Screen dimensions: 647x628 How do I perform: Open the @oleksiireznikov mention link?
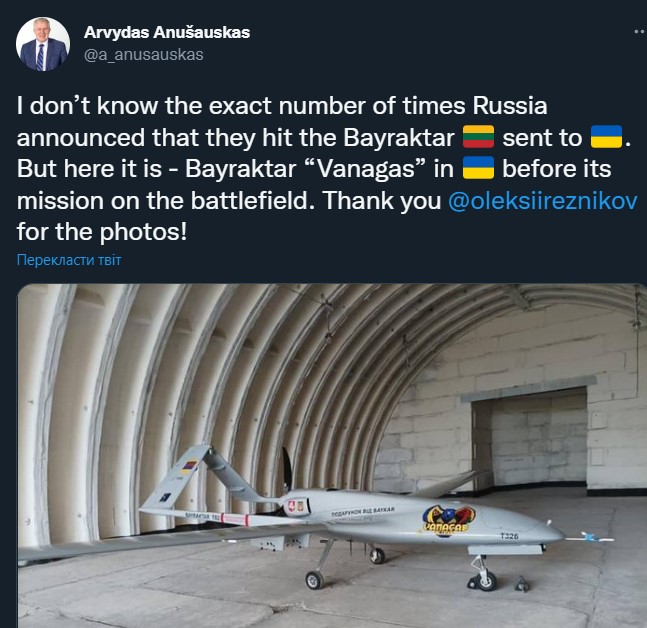pos(543,201)
